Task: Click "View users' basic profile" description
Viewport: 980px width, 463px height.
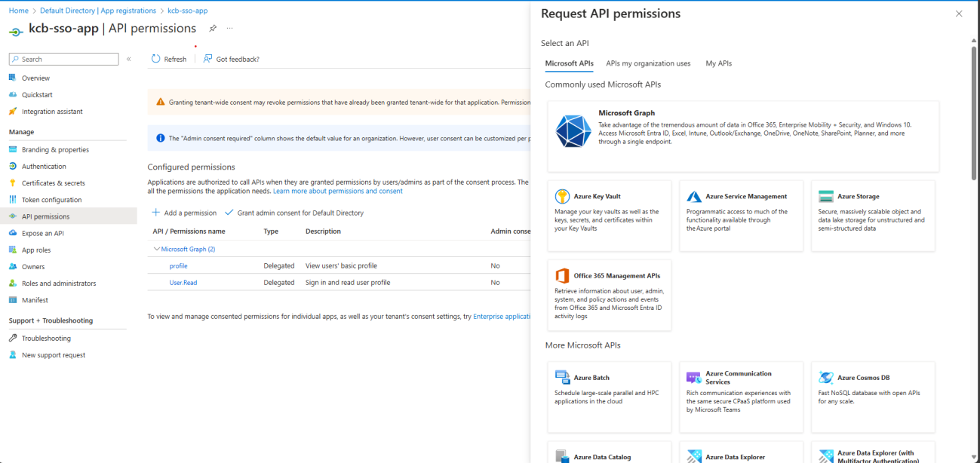Action: click(x=341, y=265)
